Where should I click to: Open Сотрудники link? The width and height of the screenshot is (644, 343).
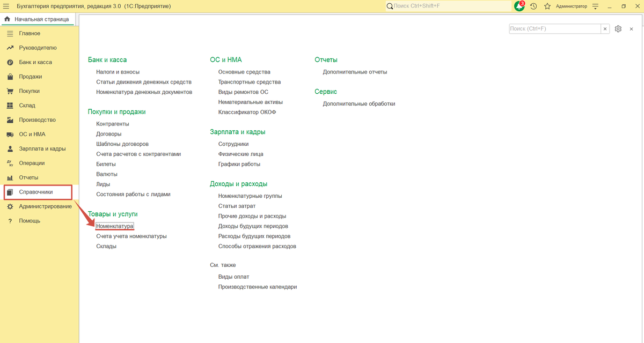pos(233,144)
